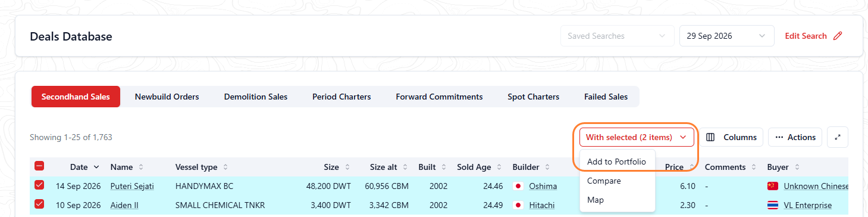Click the fullscreen expand arrows icon

point(838,137)
